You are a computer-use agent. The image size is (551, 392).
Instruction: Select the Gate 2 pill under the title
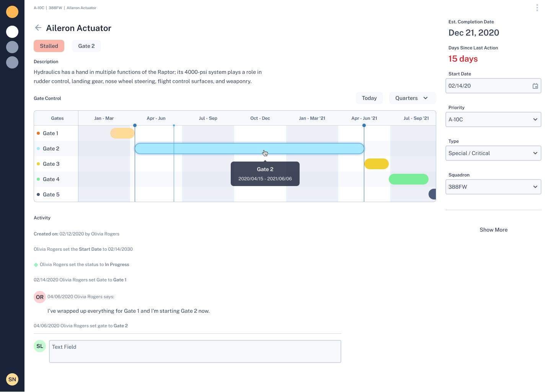click(86, 46)
